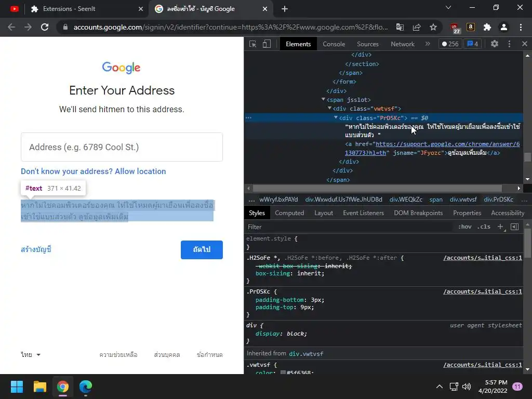Switch to the Sources tab
The height and width of the screenshot is (399, 532).
pyautogui.click(x=367, y=44)
